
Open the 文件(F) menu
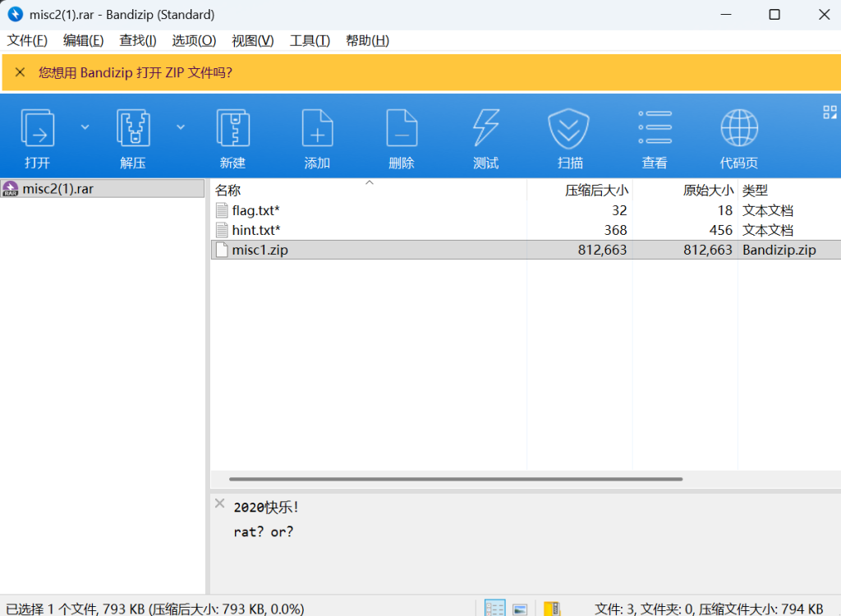click(27, 40)
